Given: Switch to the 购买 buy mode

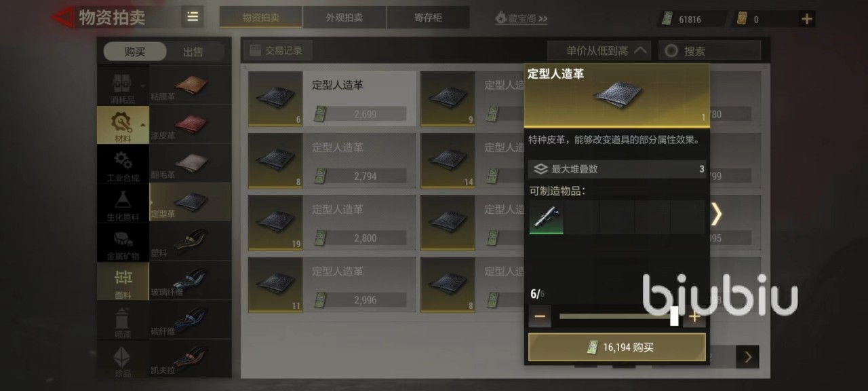Looking at the screenshot, I should [x=135, y=52].
